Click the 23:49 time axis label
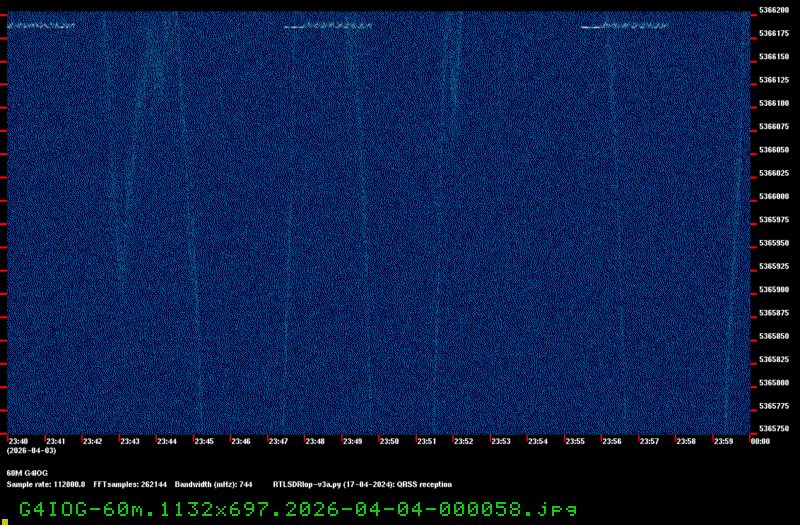 coord(353,441)
